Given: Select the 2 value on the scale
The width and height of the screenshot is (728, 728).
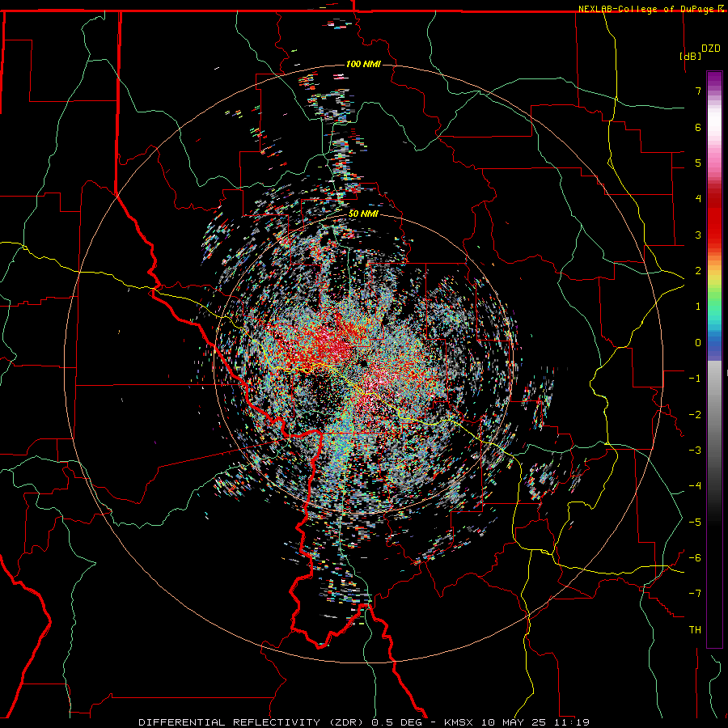Looking at the screenshot, I should click(698, 271).
